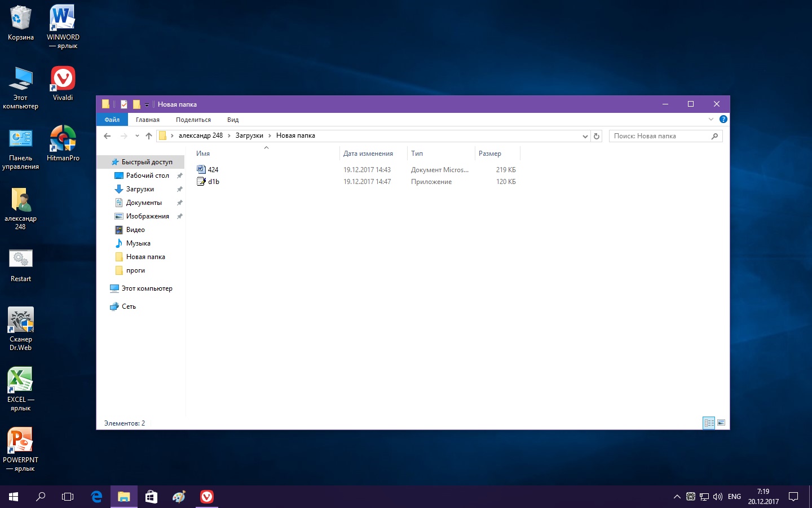The width and height of the screenshot is (812, 508).
Task: Click the Properties icon in title bar
Action: coord(124,104)
